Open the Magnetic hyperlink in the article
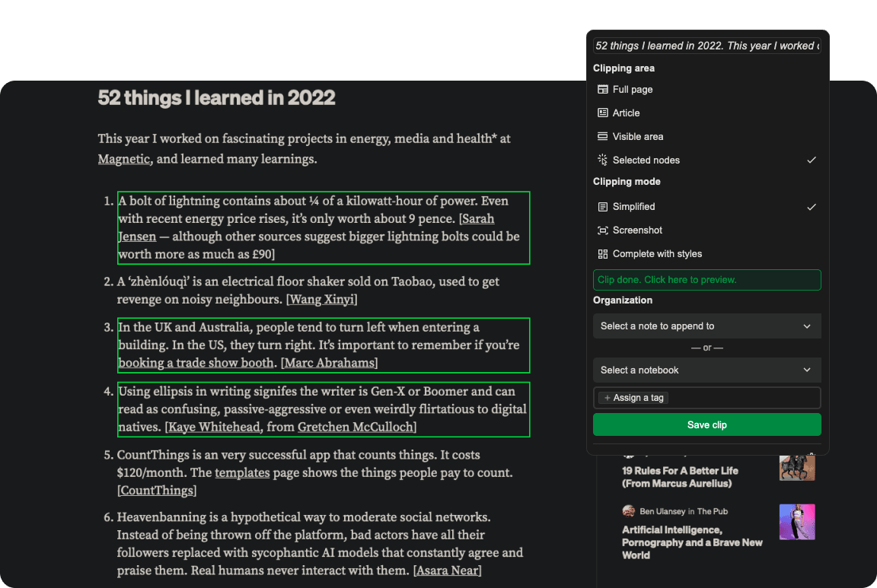This screenshot has height=588, width=877. tap(124, 158)
